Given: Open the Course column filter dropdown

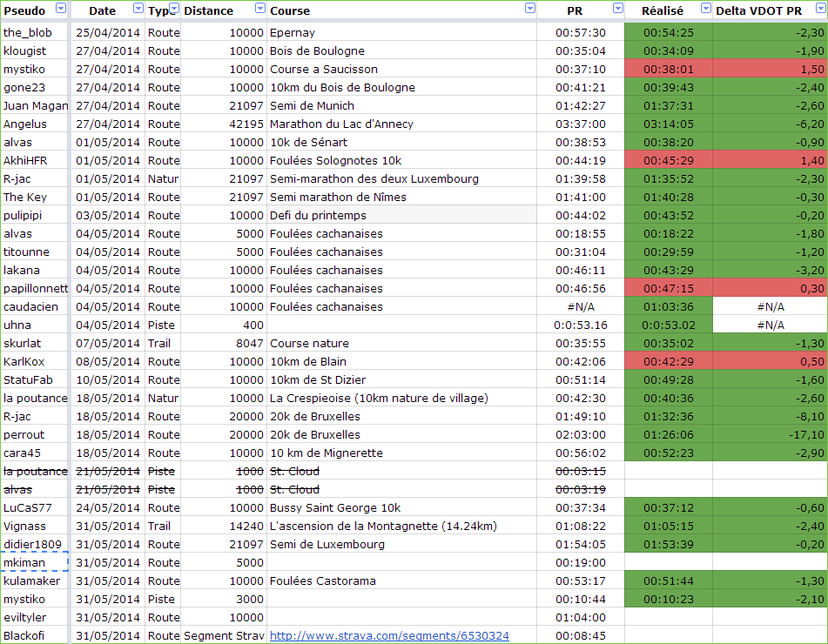Looking at the screenshot, I should click(x=530, y=8).
